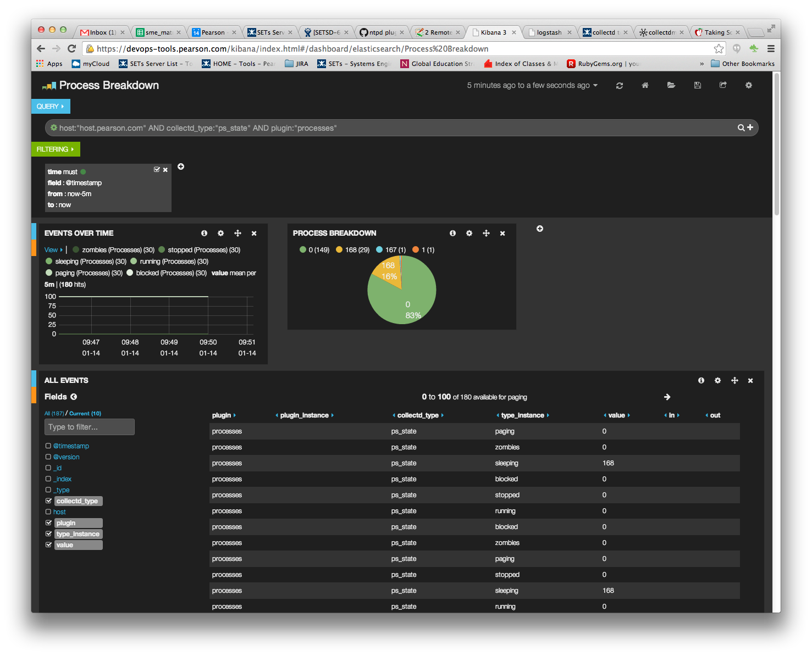This screenshot has width=812, height=656.
Task: Switch to the 2 Remote browser tab
Action: click(x=438, y=32)
